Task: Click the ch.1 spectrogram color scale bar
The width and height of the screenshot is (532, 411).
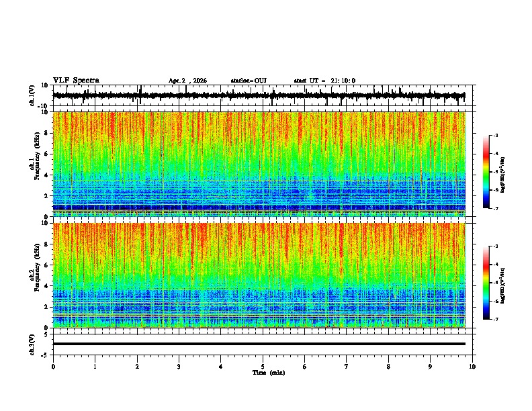Action: point(486,172)
